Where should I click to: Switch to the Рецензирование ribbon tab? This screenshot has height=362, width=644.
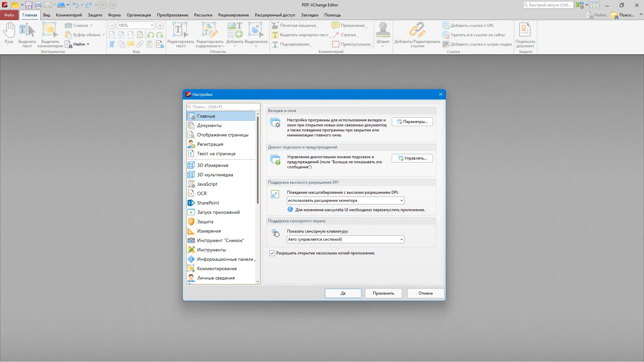pyautogui.click(x=233, y=15)
